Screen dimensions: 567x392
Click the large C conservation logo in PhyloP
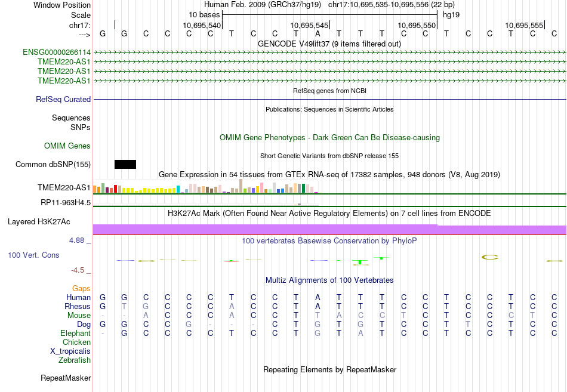[490, 257]
